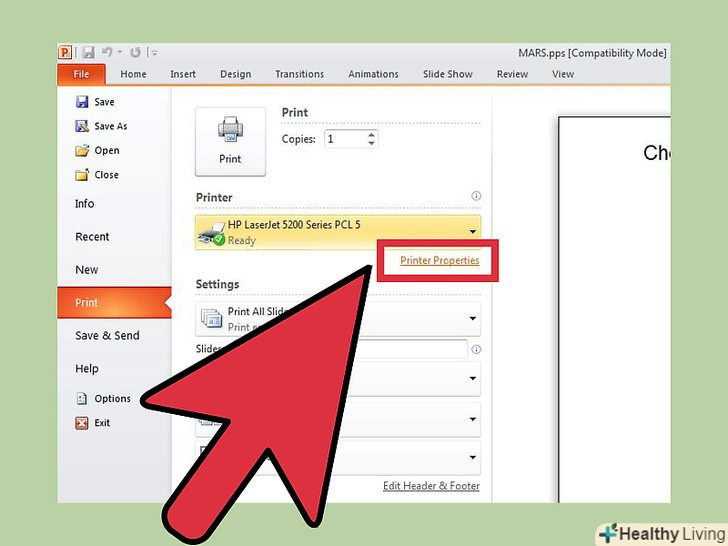Select Print in the Backstage menu

coord(114,303)
